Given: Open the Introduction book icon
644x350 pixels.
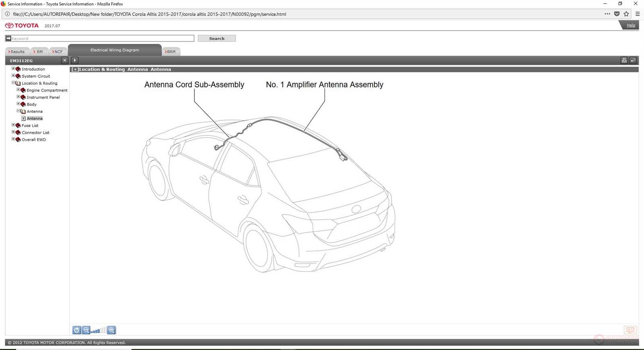Looking at the screenshot, I should coord(18,69).
